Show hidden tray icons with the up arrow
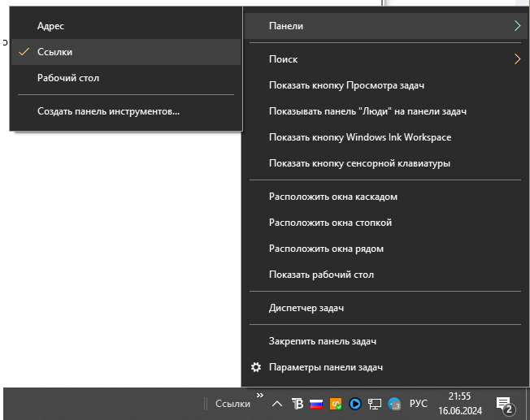 [x=277, y=404]
